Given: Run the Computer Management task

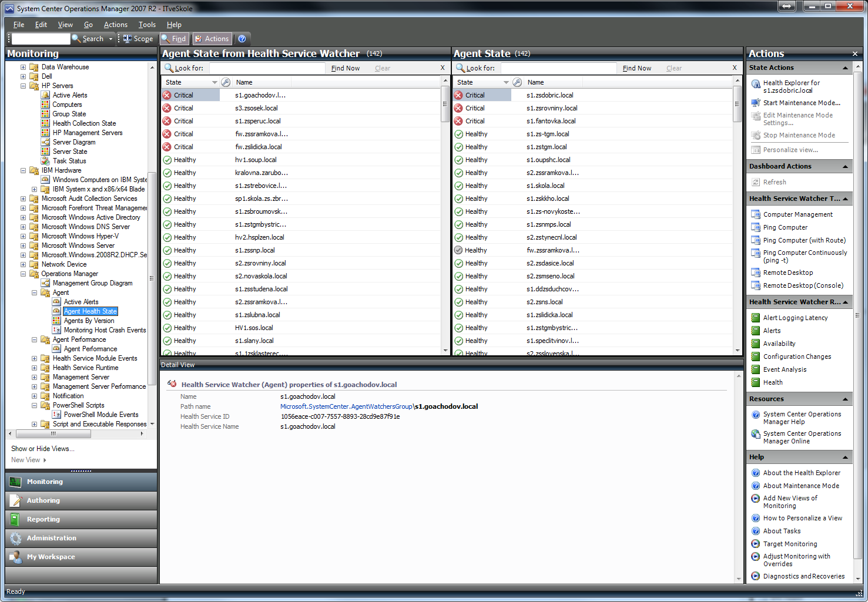Looking at the screenshot, I should [x=797, y=214].
